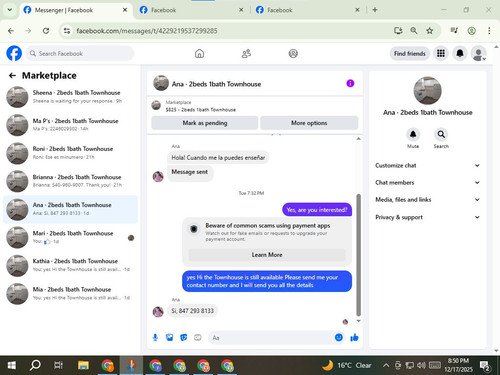
Task: Switch to the second Facebook tab
Action: click(192, 10)
